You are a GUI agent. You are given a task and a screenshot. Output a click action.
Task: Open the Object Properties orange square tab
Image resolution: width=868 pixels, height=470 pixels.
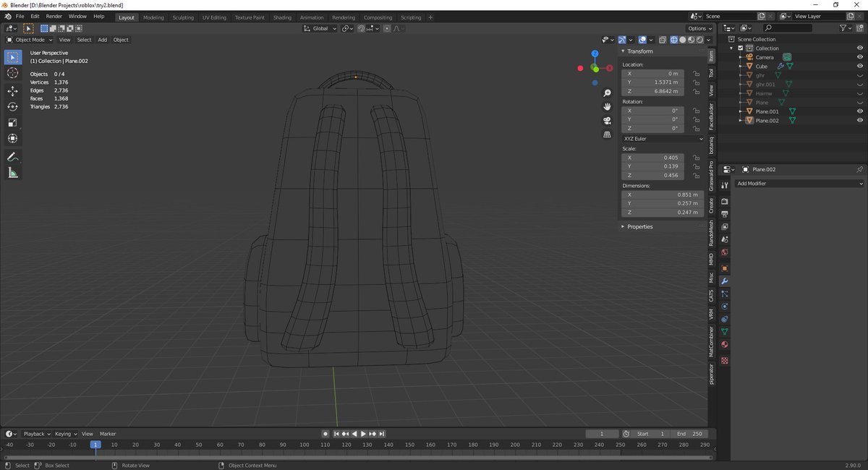pyautogui.click(x=724, y=268)
